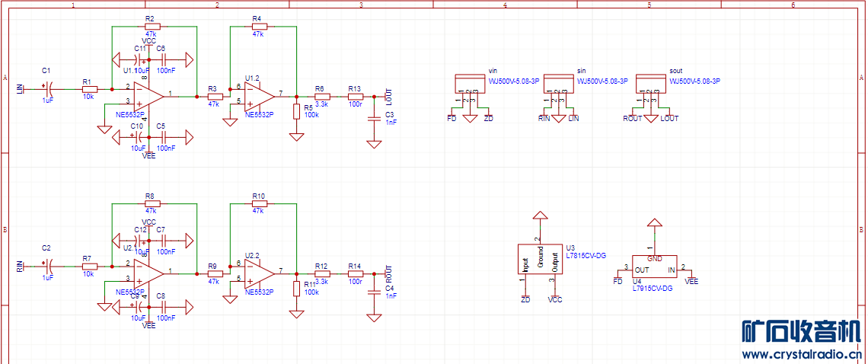Select resistor R6 3.3k
This screenshot has height=364, width=868.
tap(321, 97)
